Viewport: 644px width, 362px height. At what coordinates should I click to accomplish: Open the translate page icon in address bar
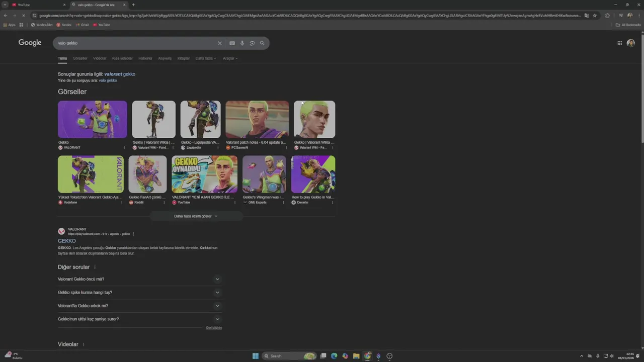pyautogui.click(x=587, y=16)
